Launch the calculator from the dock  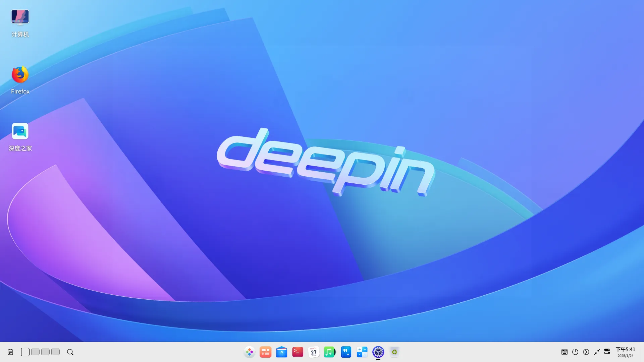pyautogui.click(x=362, y=352)
